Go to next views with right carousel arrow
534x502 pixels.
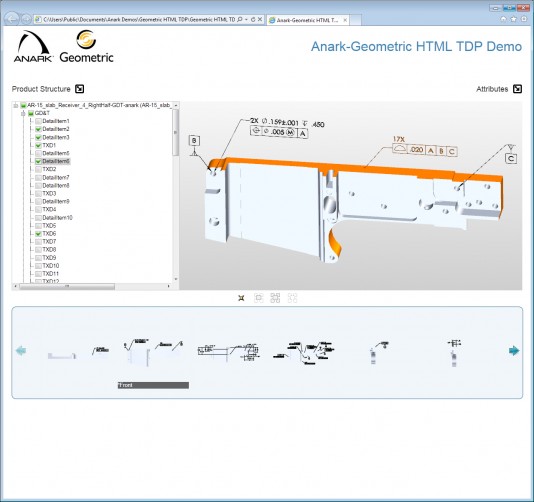[514, 350]
